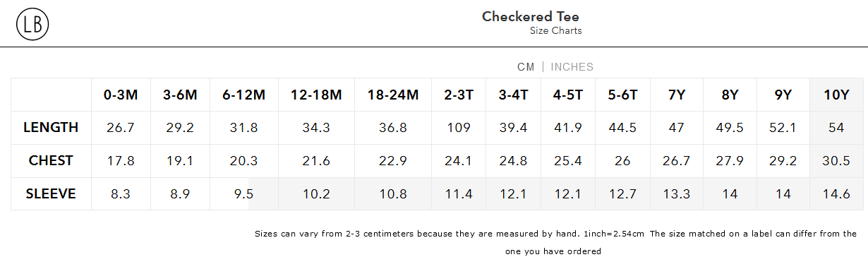Click the SLEEVE row label
868x269 pixels.
coord(51,193)
